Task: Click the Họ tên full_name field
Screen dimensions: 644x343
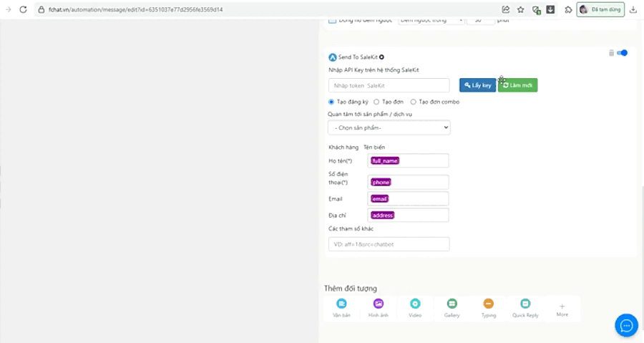Action: [408, 160]
